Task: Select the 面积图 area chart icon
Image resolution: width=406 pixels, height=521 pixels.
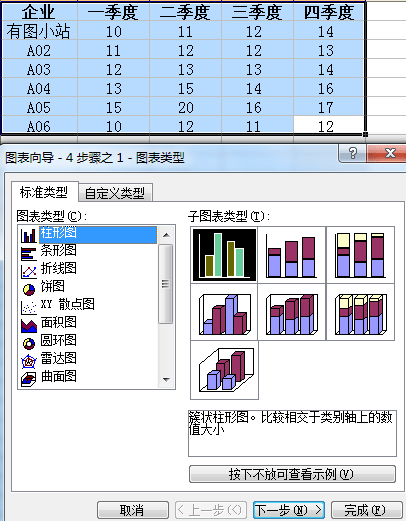Action: pyautogui.click(x=29, y=326)
